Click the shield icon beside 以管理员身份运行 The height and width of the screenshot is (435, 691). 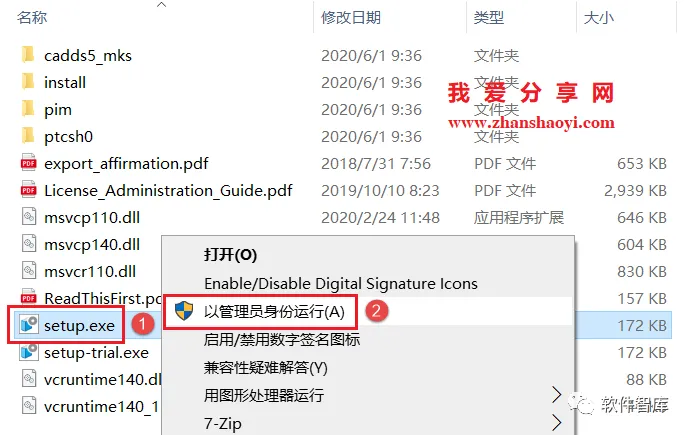coord(184,311)
